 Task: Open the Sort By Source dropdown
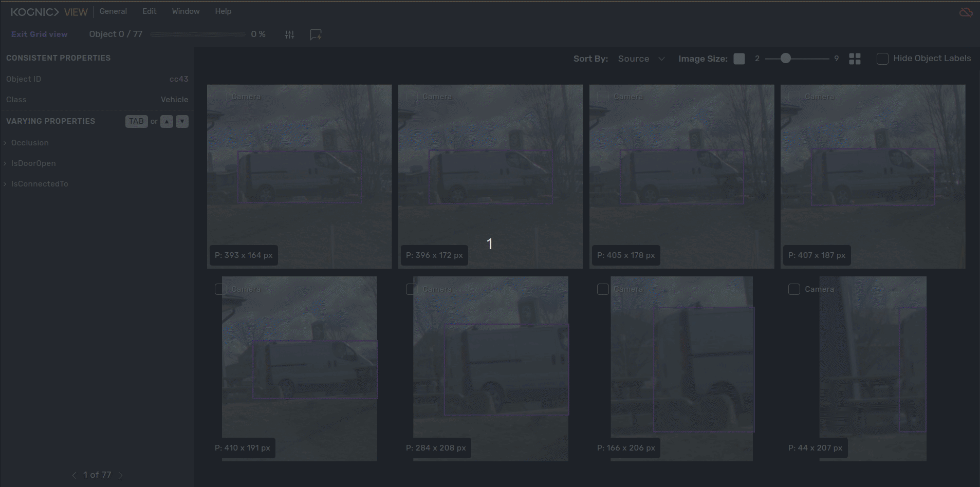tap(641, 59)
